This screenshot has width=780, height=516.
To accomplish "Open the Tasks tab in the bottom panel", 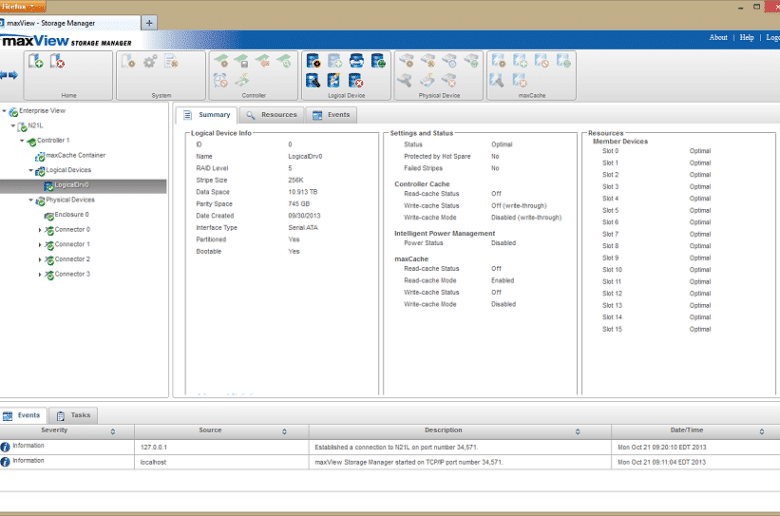I will coord(74,415).
